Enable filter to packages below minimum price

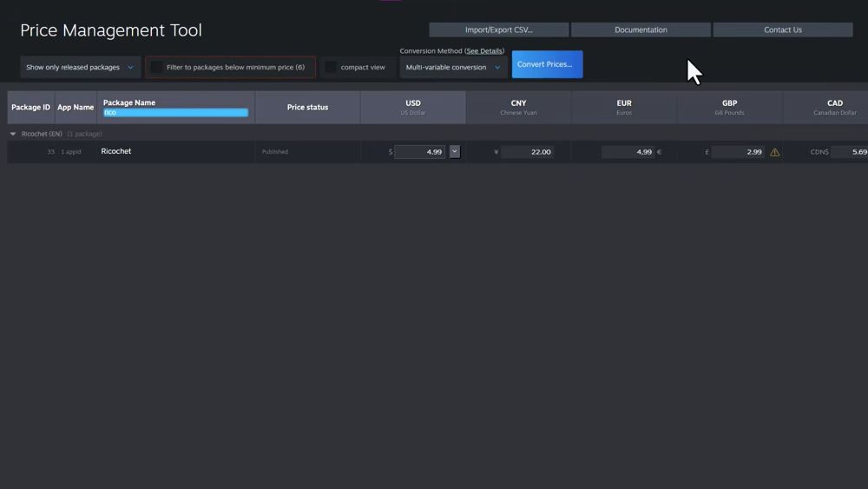156,67
